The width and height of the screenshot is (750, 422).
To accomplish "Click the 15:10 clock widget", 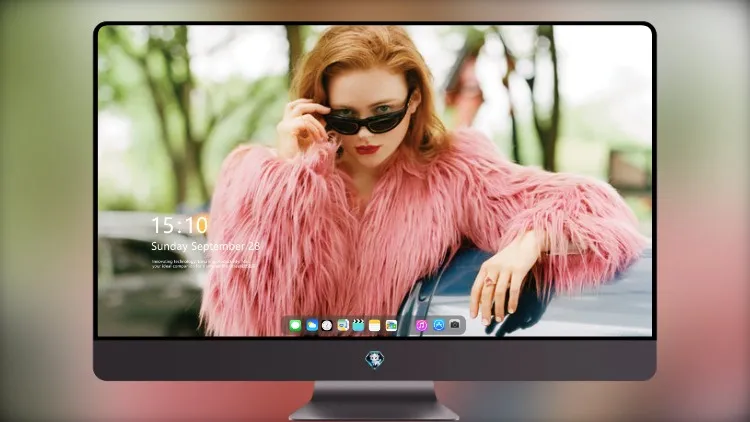I will [180, 225].
